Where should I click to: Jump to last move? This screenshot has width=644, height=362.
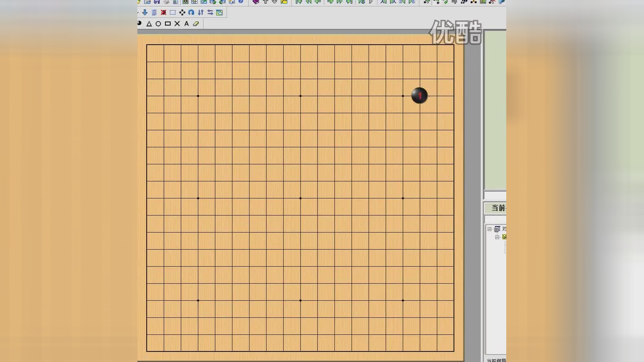349,2
